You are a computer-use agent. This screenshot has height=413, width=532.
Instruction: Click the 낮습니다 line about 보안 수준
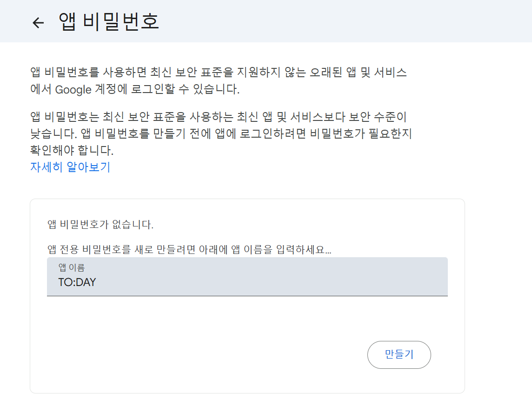click(x=221, y=133)
